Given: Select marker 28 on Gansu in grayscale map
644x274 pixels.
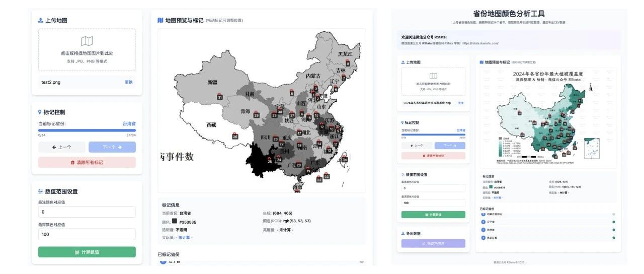Looking at the screenshot, I should click(275, 115).
